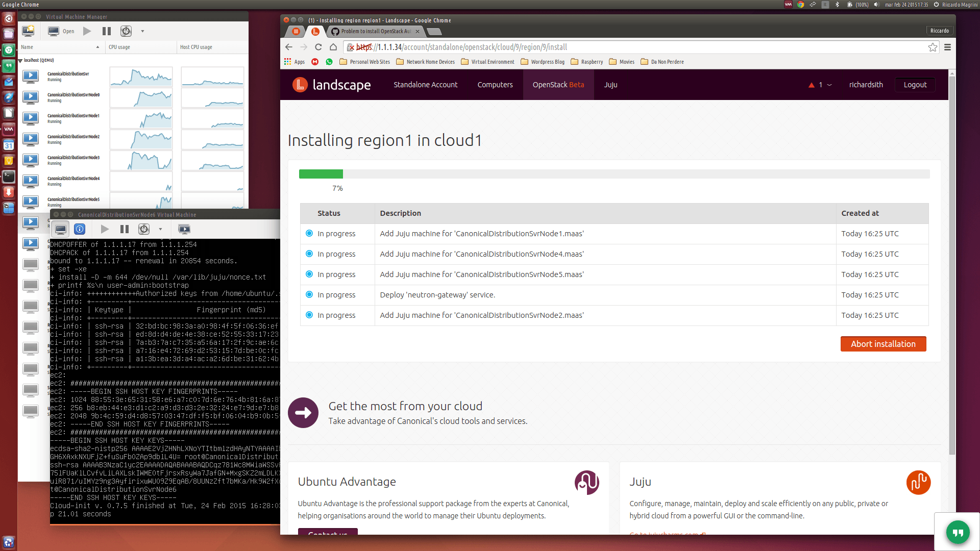Click Host CPU usage column header
This screenshot has height=551, width=980.
coord(212,47)
